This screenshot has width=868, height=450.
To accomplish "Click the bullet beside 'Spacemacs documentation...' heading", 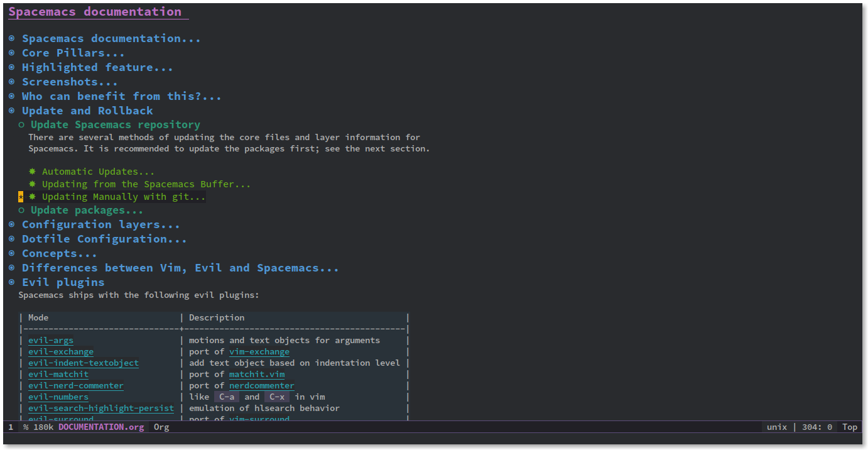I will click(11, 38).
